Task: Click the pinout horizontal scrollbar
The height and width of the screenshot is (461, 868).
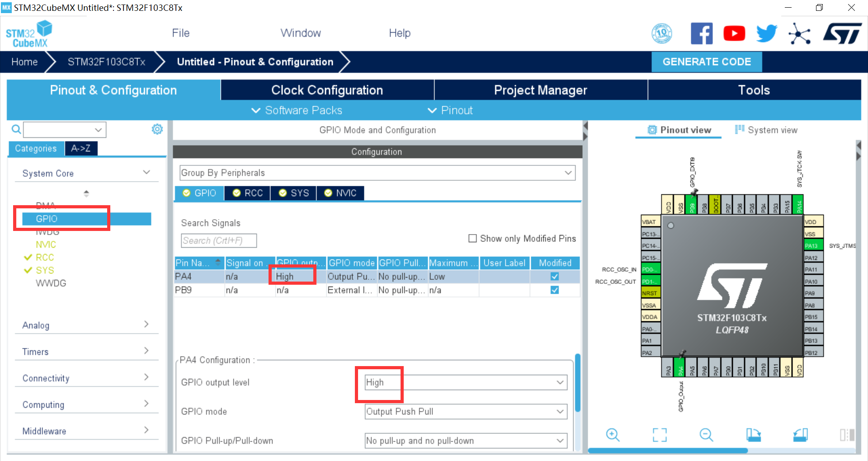Action: [668, 450]
